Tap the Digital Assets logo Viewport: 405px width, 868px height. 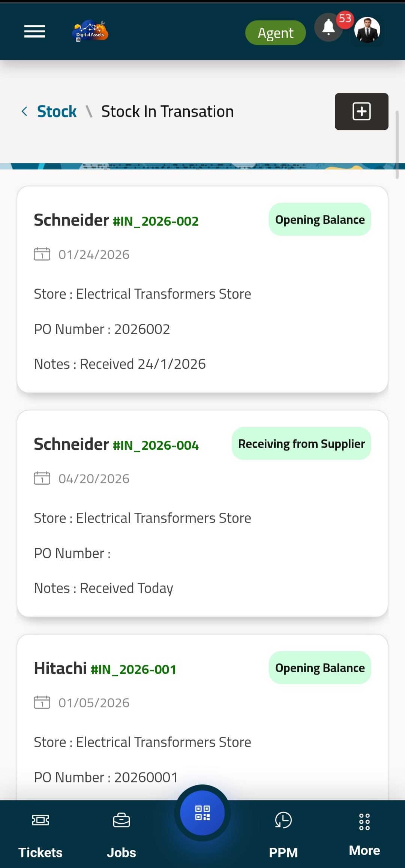(x=90, y=31)
